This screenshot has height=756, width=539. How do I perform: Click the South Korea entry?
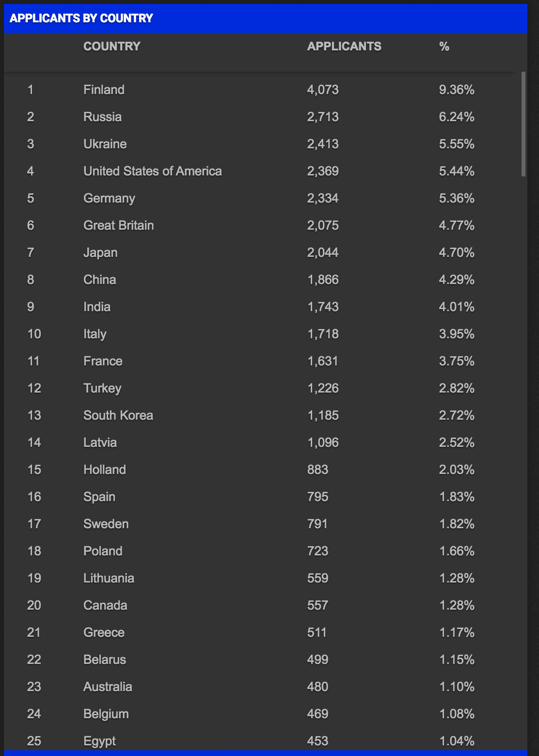[118, 415]
